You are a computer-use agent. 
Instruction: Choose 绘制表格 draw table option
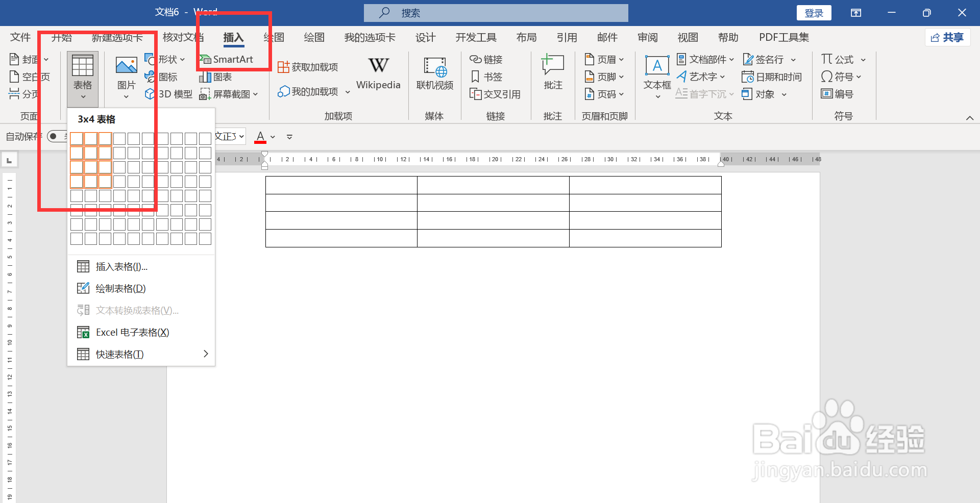click(141, 289)
